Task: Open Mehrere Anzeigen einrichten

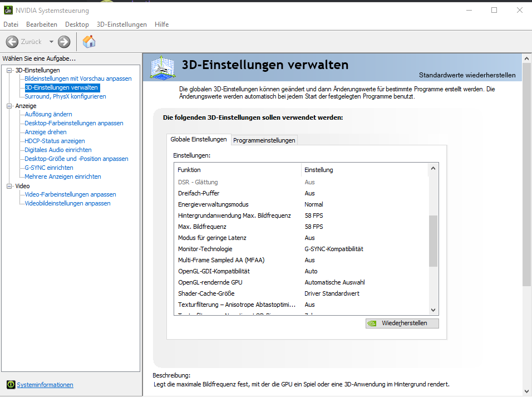Action: (x=63, y=177)
